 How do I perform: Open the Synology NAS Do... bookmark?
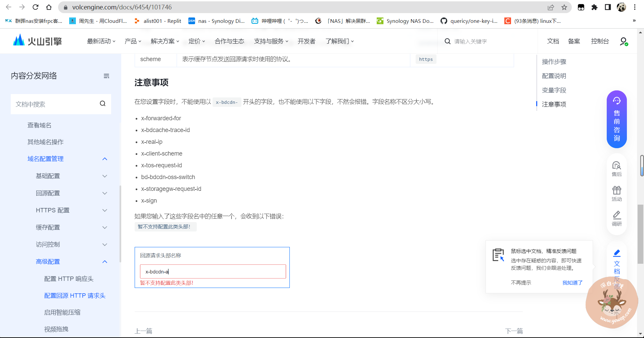click(x=405, y=21)
